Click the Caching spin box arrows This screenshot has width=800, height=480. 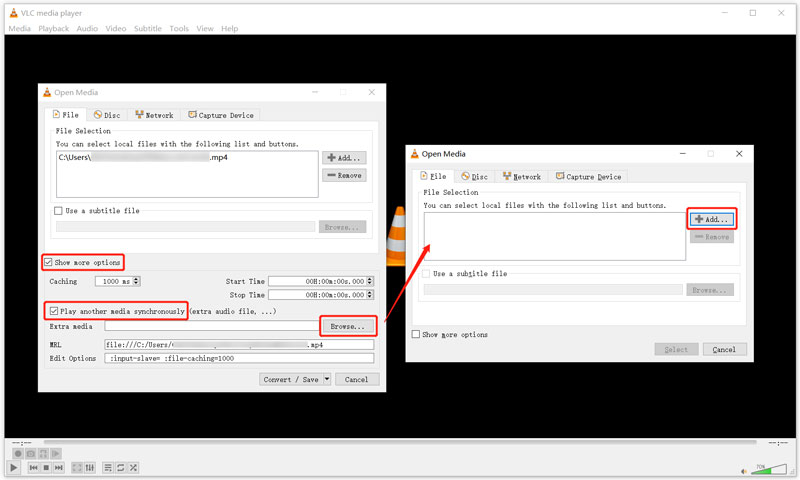(x=136, y=281)
